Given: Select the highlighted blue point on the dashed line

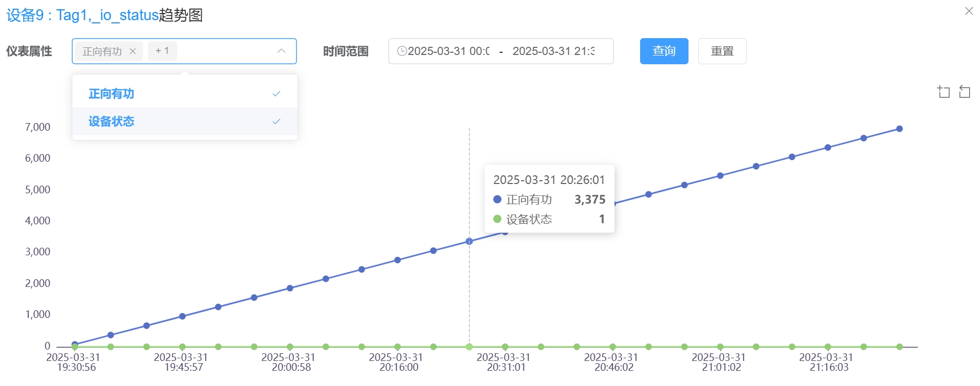Looking at the screenshot, I should click(x=469, y=241).
